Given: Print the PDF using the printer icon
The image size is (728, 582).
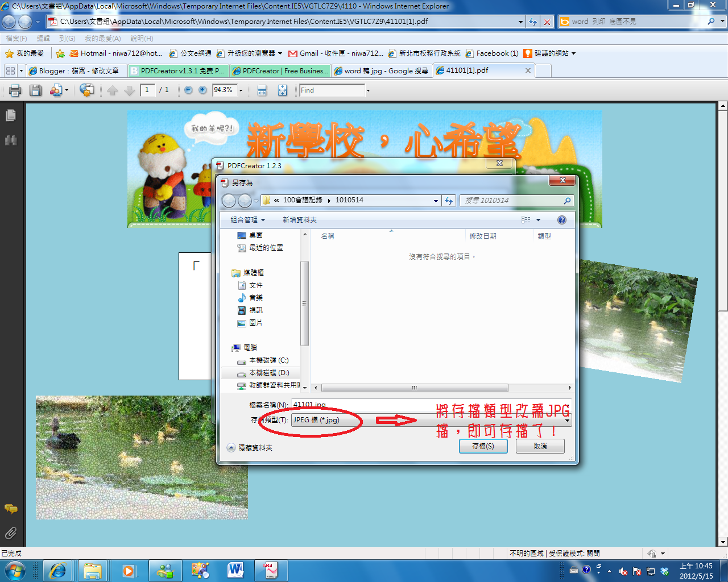Looking at the screenshot, I should tap(14, 90).
